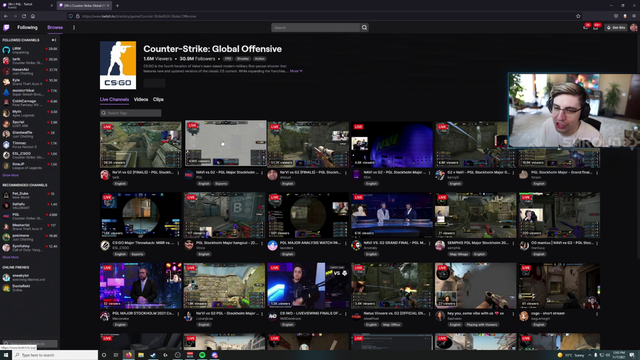The image size is (640, 360).
Task: Show more recommended channels
Action: [11, 257]
